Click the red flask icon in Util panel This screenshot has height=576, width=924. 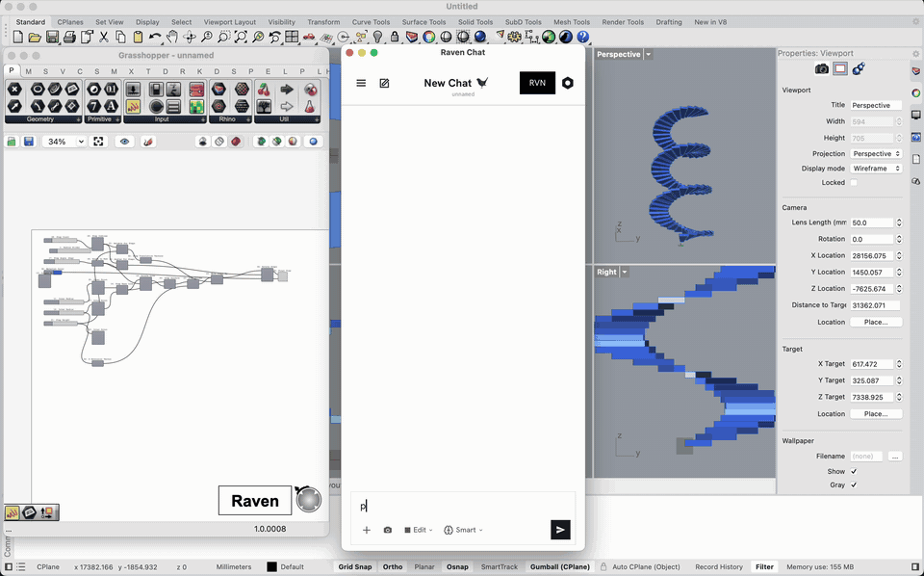(x=309, y=107)
